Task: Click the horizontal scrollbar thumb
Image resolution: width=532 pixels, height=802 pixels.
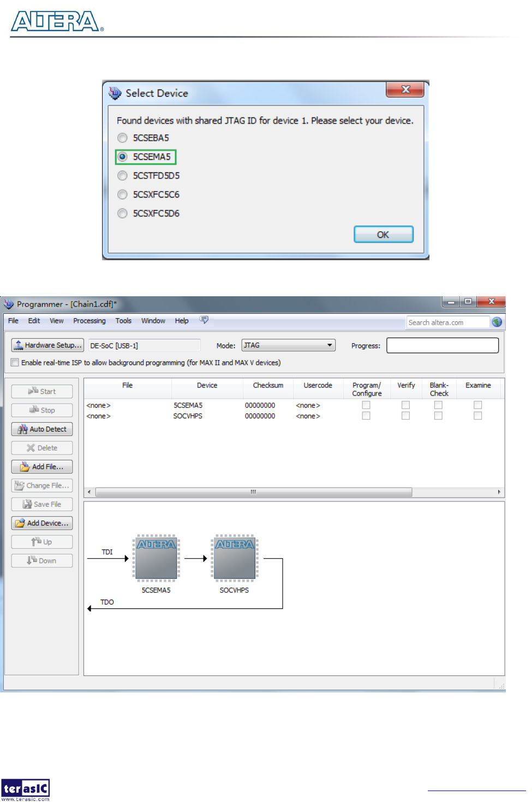Action: coord(254,492)
